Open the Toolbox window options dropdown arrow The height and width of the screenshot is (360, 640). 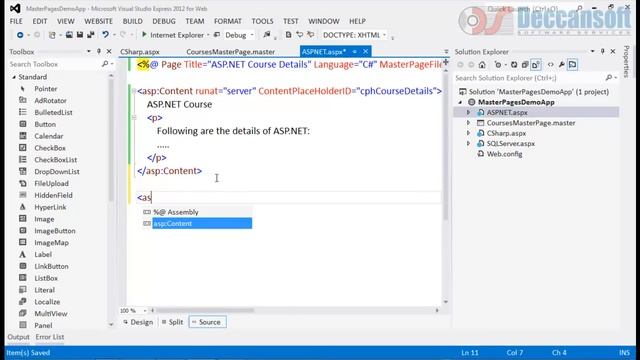tap(89, 51)
